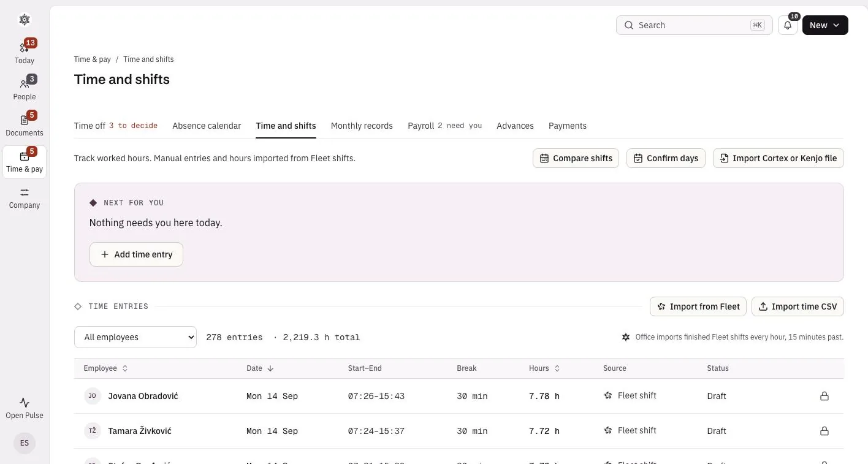Click Jovana Obradović employee name
The width and height of the screenshot is (868, 464).
coord(143,396)
